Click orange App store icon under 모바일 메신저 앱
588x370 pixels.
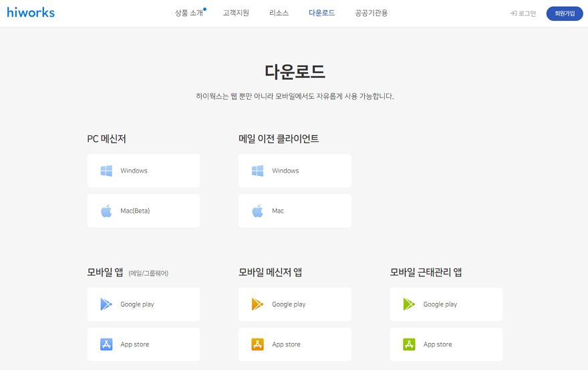(x=258, y=344)
